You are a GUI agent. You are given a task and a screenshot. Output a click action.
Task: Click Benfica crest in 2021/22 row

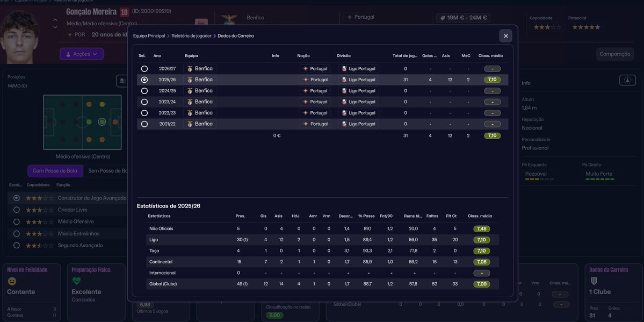click(190, 124)
